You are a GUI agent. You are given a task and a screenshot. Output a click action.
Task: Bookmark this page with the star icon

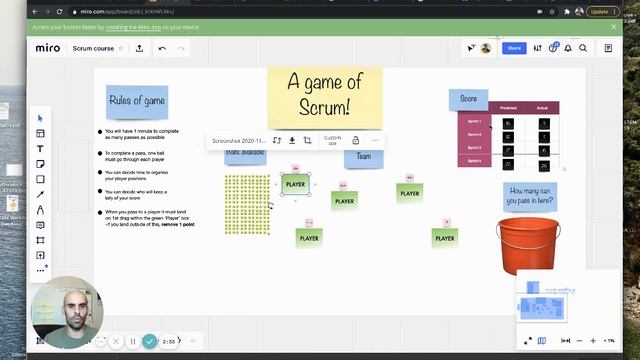pos(552,11)
